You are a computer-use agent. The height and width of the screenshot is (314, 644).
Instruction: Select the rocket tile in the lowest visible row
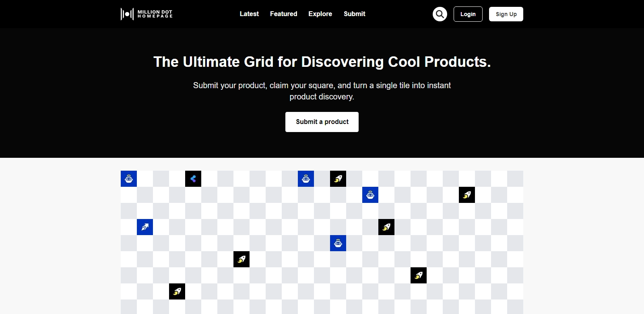pos(177,291)
